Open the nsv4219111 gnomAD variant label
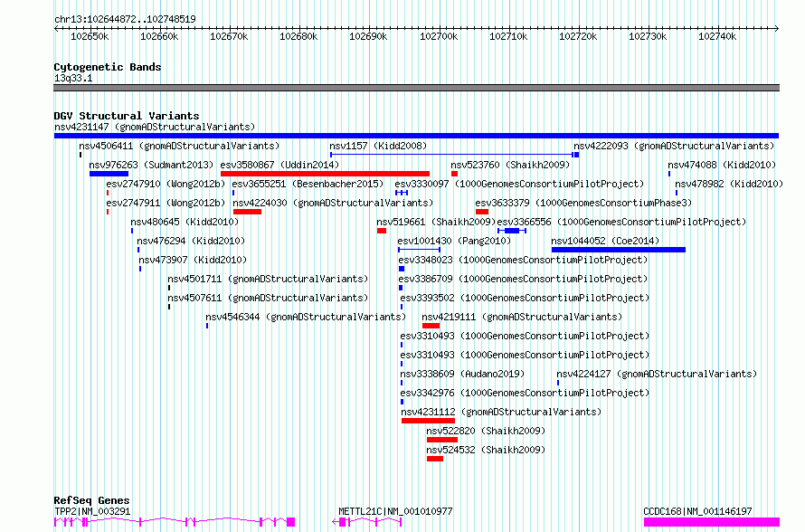805x532 pixels. pyautogui.click(x=522, y=317)
